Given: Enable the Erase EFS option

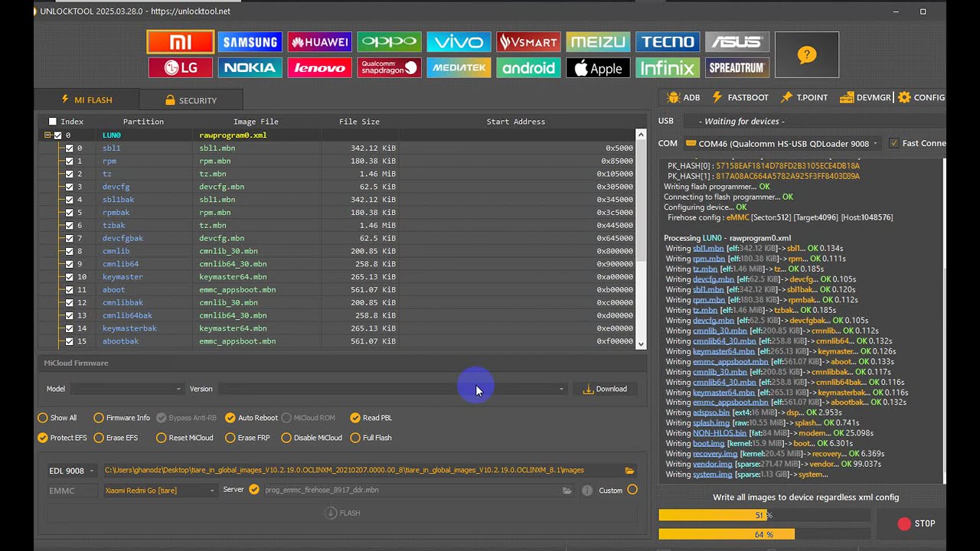Looking at the screenshot, I should (x=116, y=438).
